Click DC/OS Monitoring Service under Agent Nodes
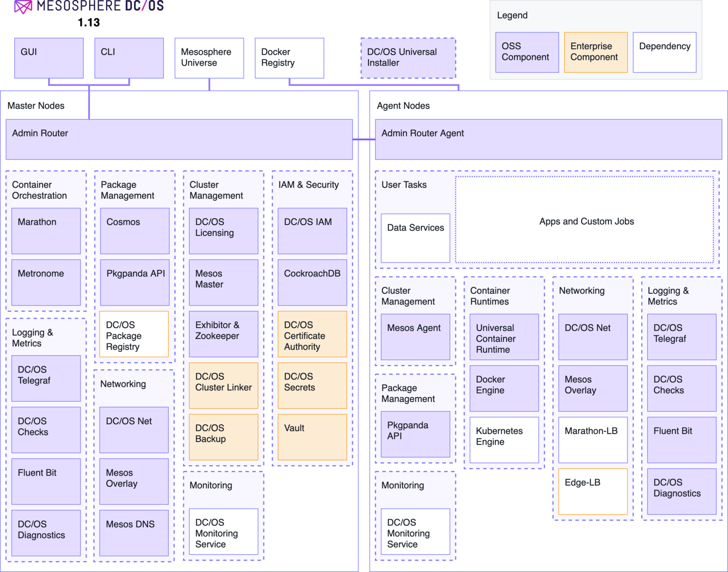This screenshot has height=572, width=728. pos(415,532)
